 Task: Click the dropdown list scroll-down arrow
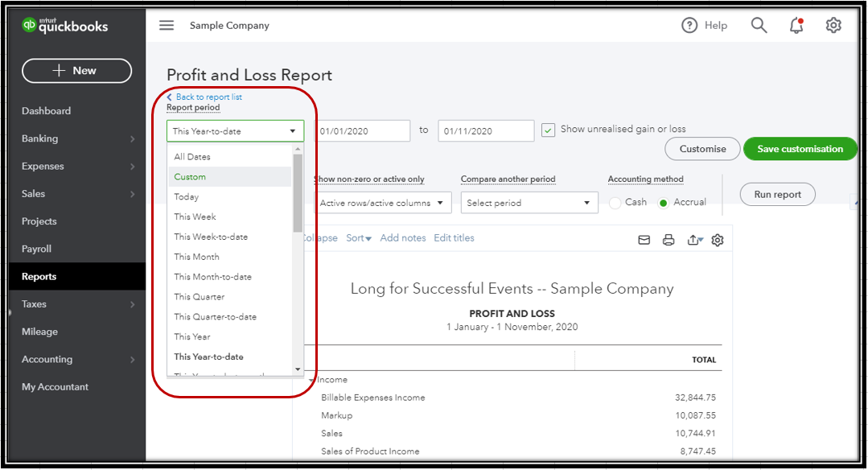click(x=298, y=369)
